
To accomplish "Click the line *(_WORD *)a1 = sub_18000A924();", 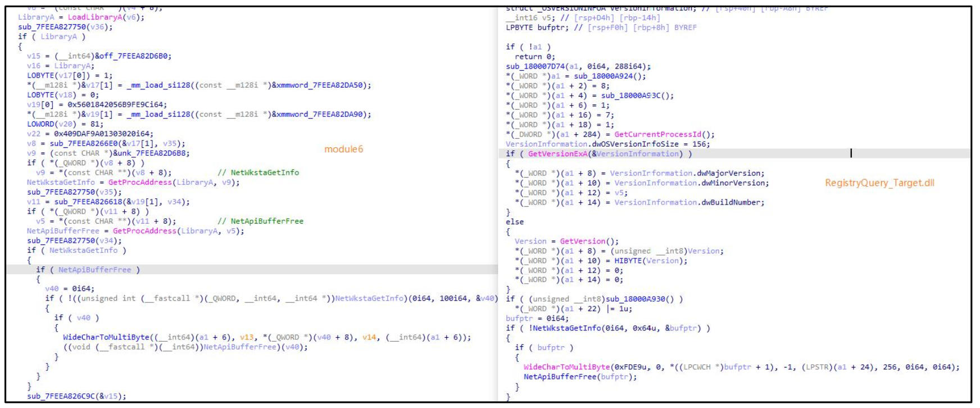I will (576, 76).
